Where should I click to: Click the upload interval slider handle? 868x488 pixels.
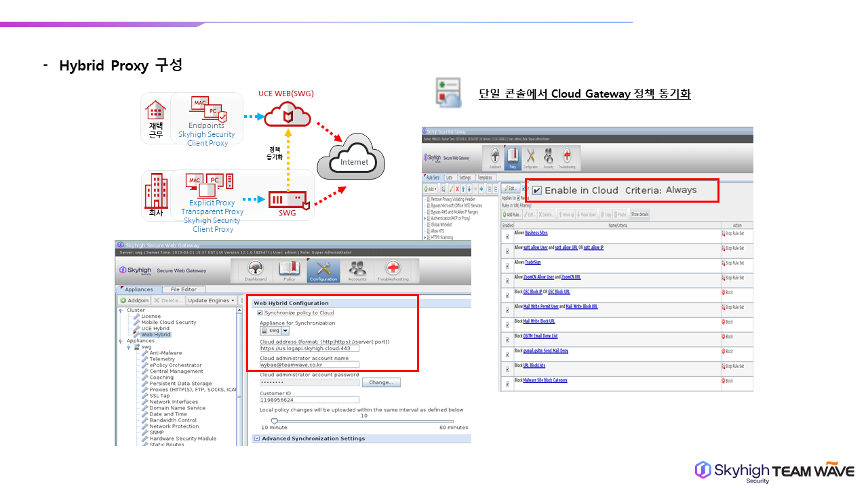(x=274, y=421)
